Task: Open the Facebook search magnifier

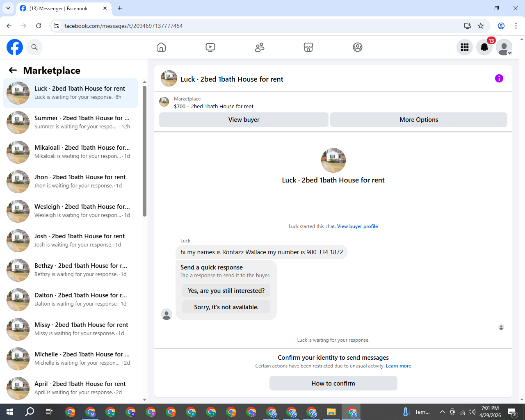Action: 34,47
